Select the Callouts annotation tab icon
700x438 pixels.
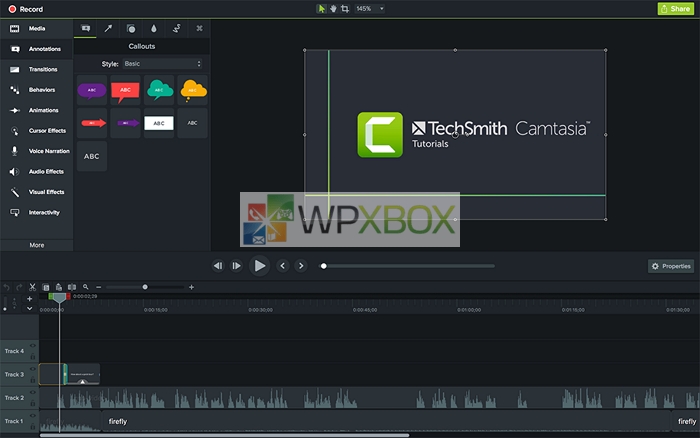click(85, 29)
